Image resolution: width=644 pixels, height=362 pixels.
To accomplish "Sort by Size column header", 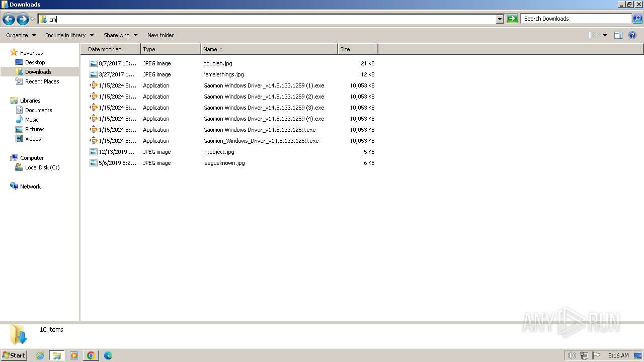I will 358,49.
